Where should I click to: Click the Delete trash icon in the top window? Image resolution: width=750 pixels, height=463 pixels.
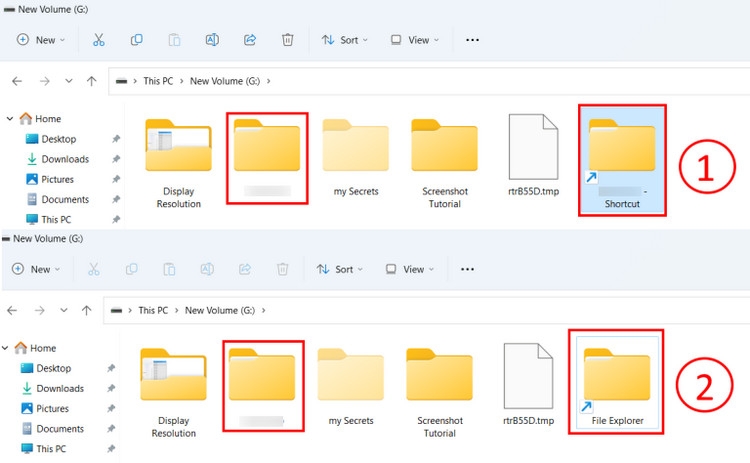287,40
